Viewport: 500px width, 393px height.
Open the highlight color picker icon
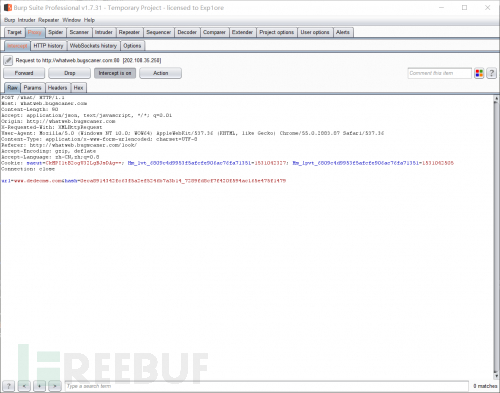[479, 73]
